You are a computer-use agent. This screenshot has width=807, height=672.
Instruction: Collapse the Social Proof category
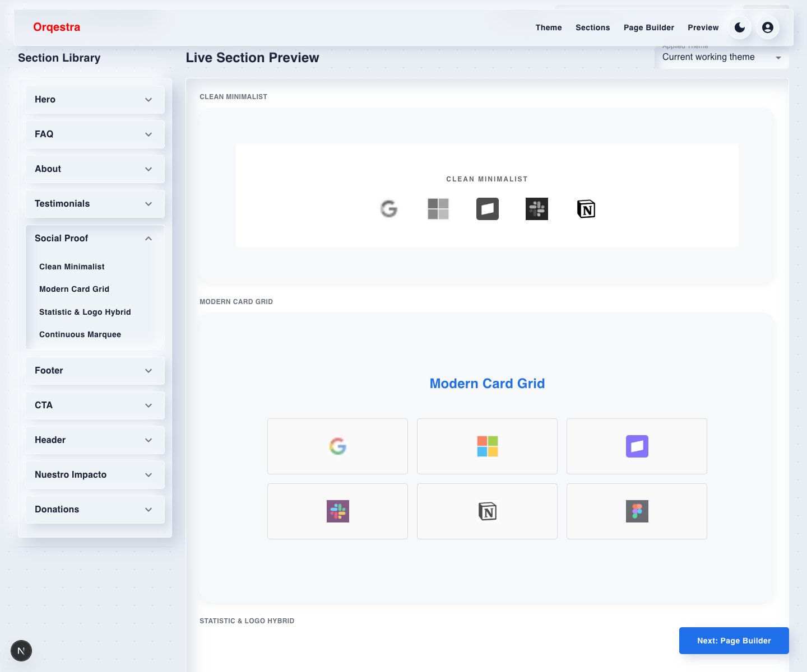(95, 239)
